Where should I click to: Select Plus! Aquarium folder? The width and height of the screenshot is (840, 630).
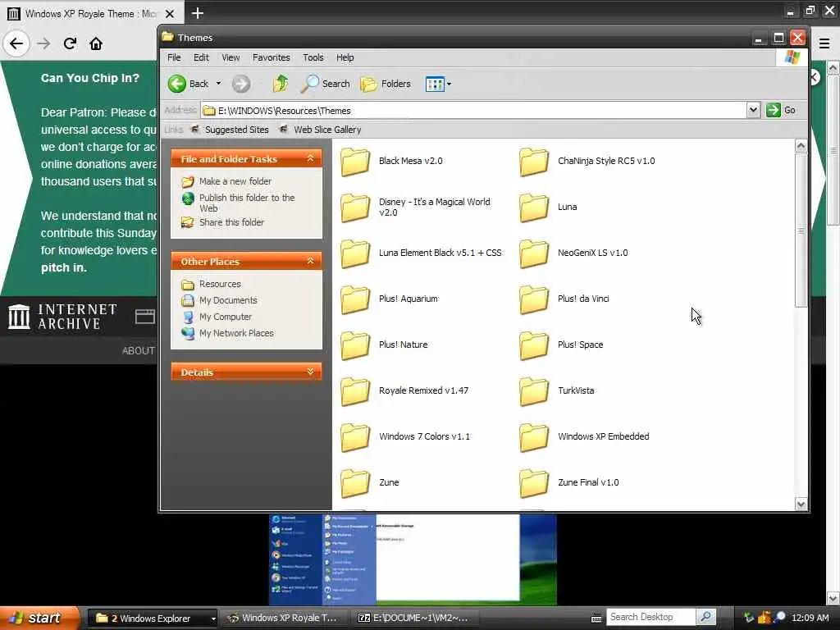pyautogui.click(x=390, y=299)
